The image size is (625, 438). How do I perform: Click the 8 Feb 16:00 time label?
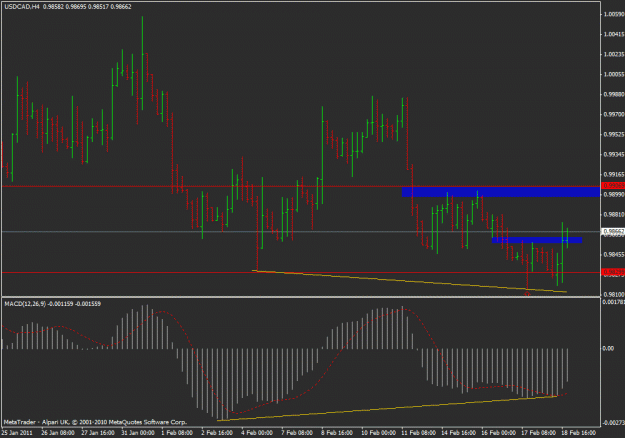[x=337, y=432]
